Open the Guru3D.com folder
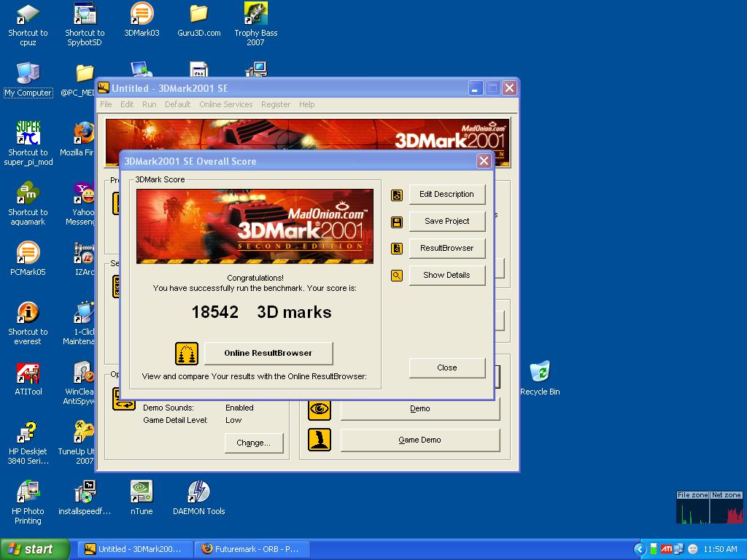This screenshot has width=747, height=560. click(x=198, y=20)
